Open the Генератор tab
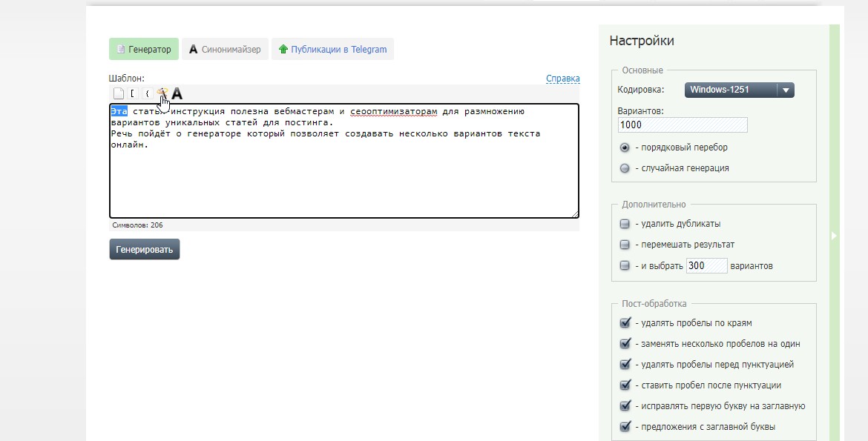This screenshot has height=441, width=868. 144,50
